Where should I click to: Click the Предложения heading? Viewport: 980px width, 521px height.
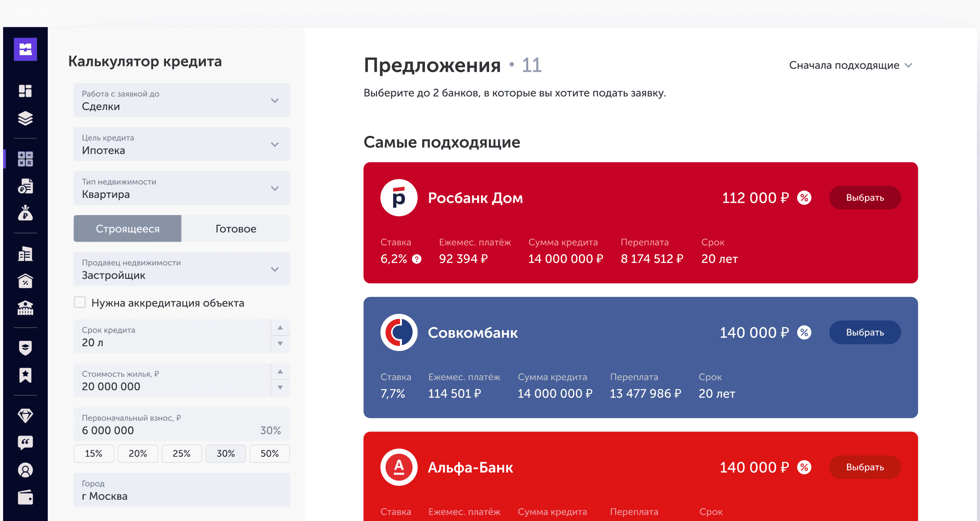click(x=432, y=66)
